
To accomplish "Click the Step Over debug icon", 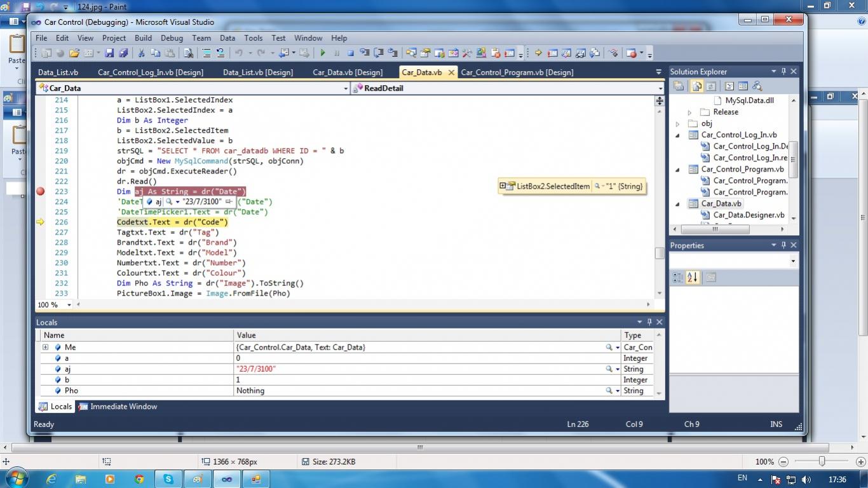I will click(x=379, y=53).
